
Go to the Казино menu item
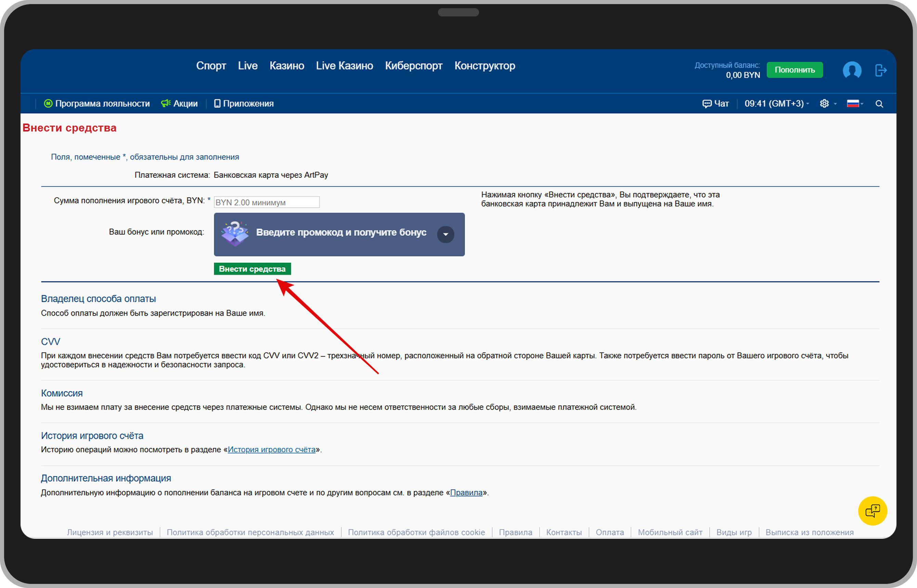click(x=287, y=66)
